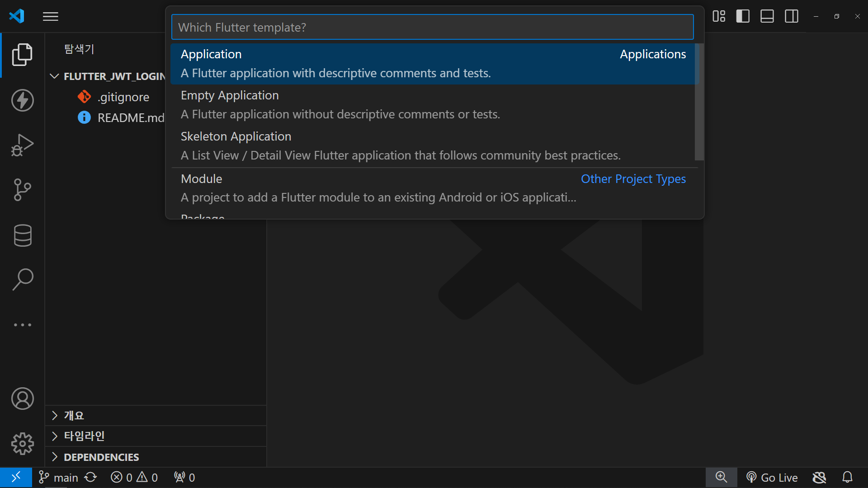
Task: Open the Thunder Client lightning icon
Action: tap(22, 100)
